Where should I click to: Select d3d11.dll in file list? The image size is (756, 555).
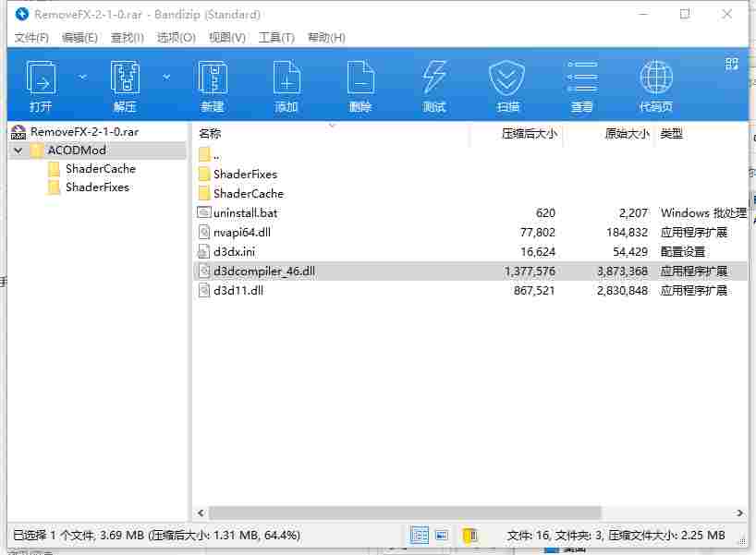click(238, 290)
